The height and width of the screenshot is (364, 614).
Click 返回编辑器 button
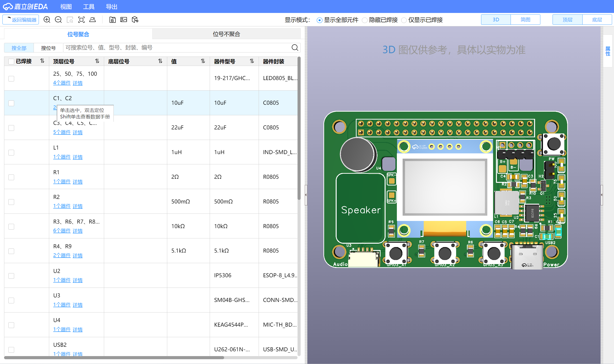(21, 20)
